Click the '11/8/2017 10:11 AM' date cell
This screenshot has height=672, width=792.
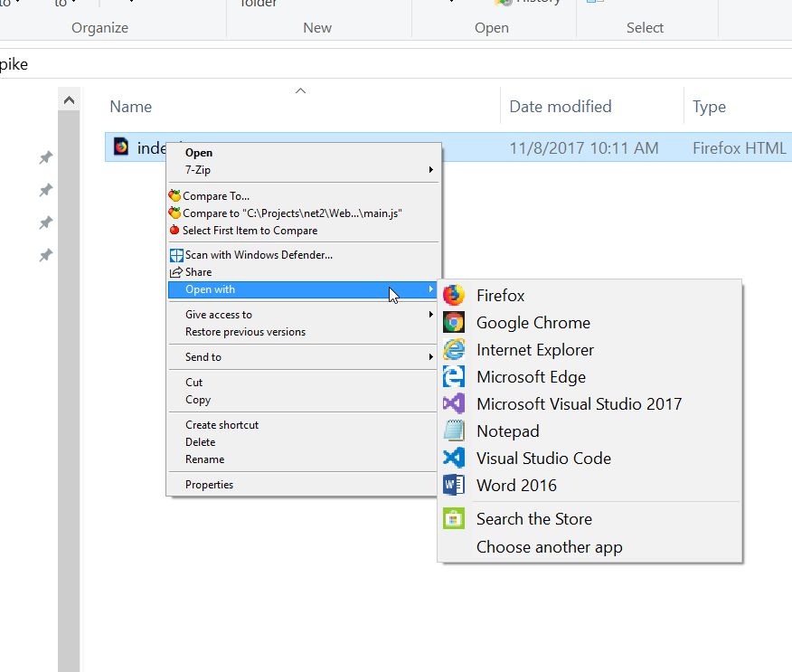(x=584, y=148)
